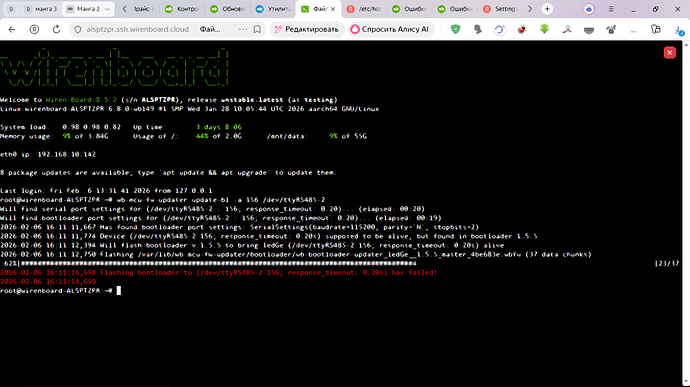
Task: Close the red X terminal overlay button
Action: click(x=670, y=52)
